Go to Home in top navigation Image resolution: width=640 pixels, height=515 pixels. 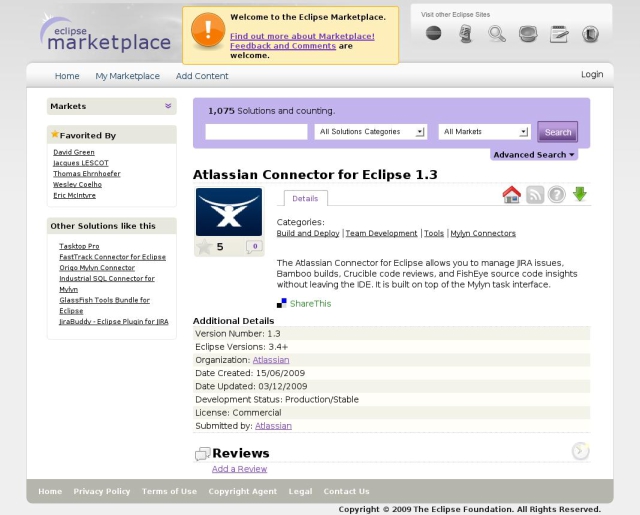(x=67, y=76)
